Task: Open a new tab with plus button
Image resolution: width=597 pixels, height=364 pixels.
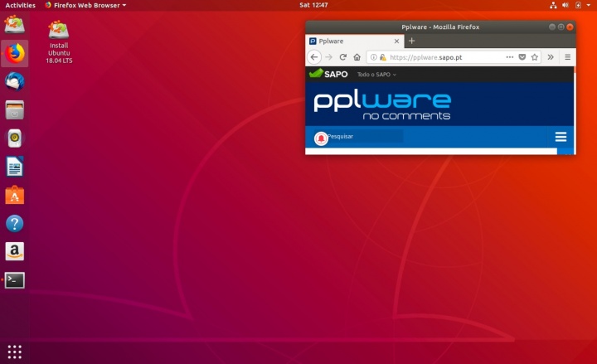Action: pyautogui.click(x=412, y=41)
